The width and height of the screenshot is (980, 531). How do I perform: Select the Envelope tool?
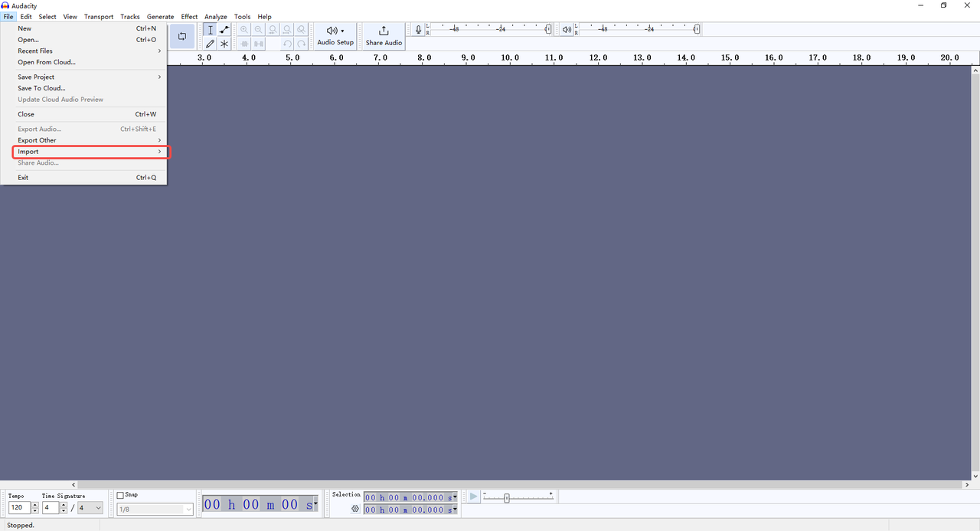(x=224, y=30)
